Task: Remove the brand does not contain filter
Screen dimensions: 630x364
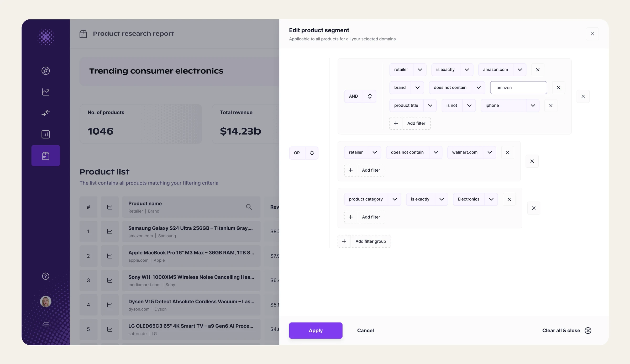Action: (559, 88)
